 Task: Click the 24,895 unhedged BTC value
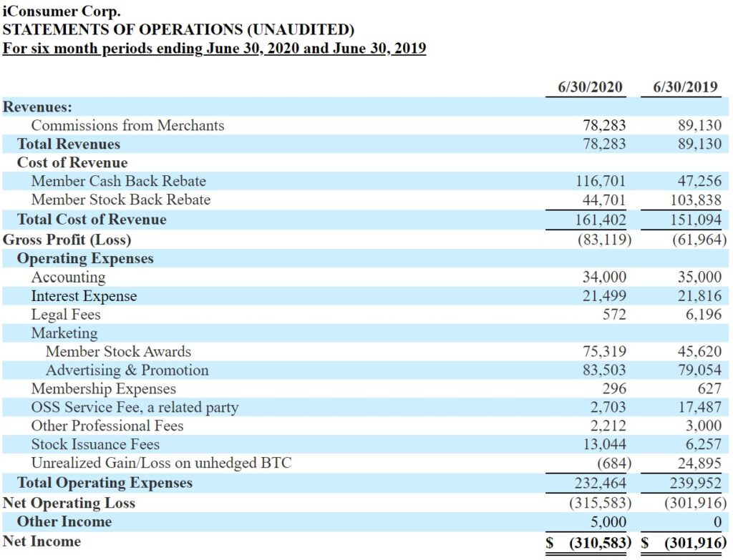700,463
